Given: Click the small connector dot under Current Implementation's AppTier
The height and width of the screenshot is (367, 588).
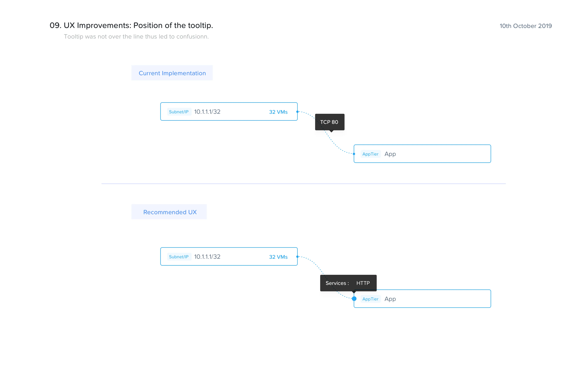Looking at the screenshot, I should [x=354, y=154].
